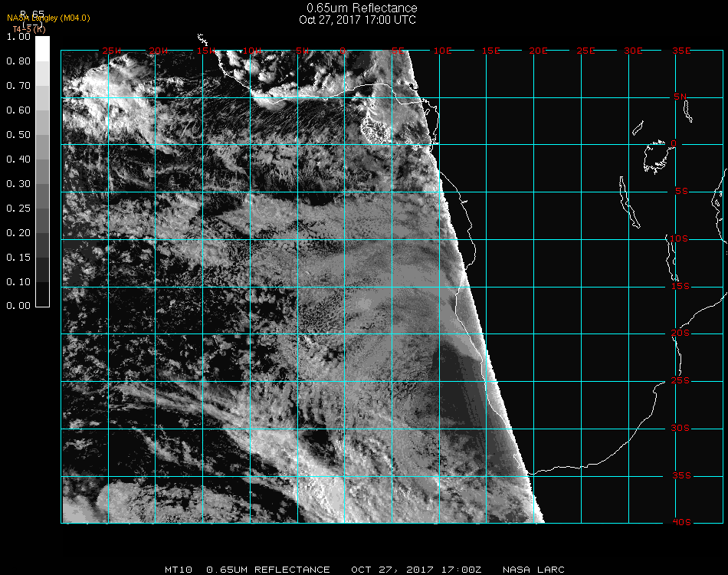Click the 0.50 colorbar scale value
The width and height of the screenshot is (728, 575).
tap(18, 135)
